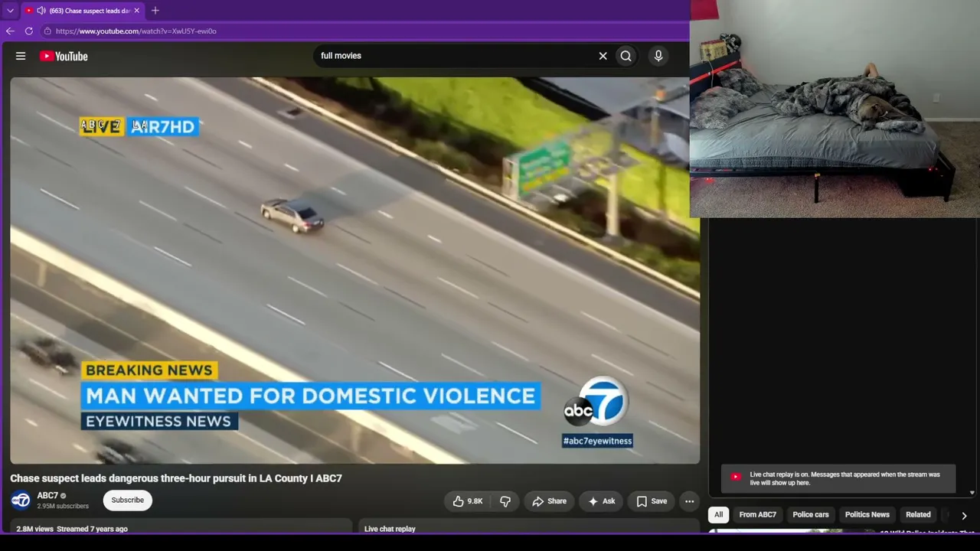Like the video showing 9.8K likes
The width and height of the screenshot is (980, 551).
tap(468, 501)
